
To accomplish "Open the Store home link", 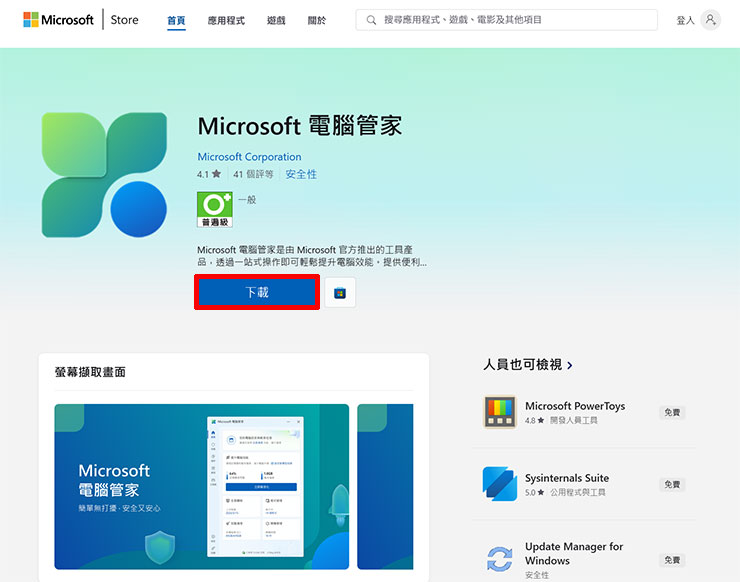I will 124,20.
